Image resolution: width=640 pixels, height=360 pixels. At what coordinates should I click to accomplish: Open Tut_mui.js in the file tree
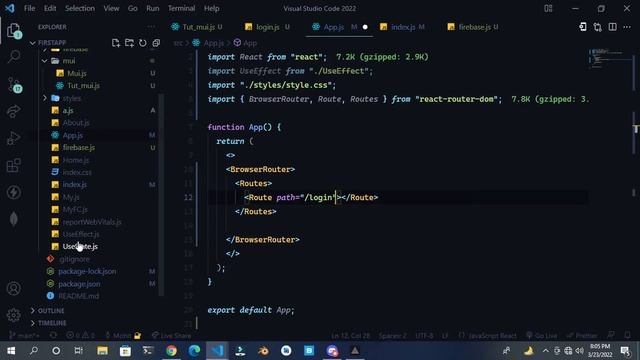point(83,86)
